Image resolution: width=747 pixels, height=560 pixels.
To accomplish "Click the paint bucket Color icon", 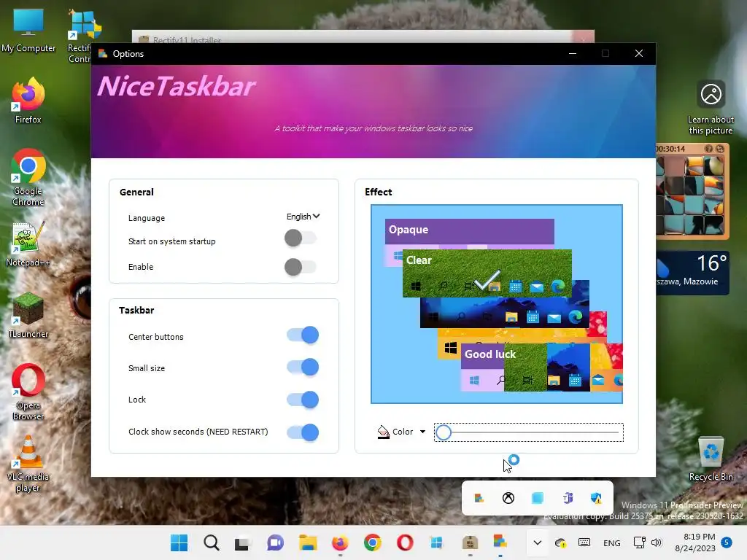I will (x=383, y=432).
